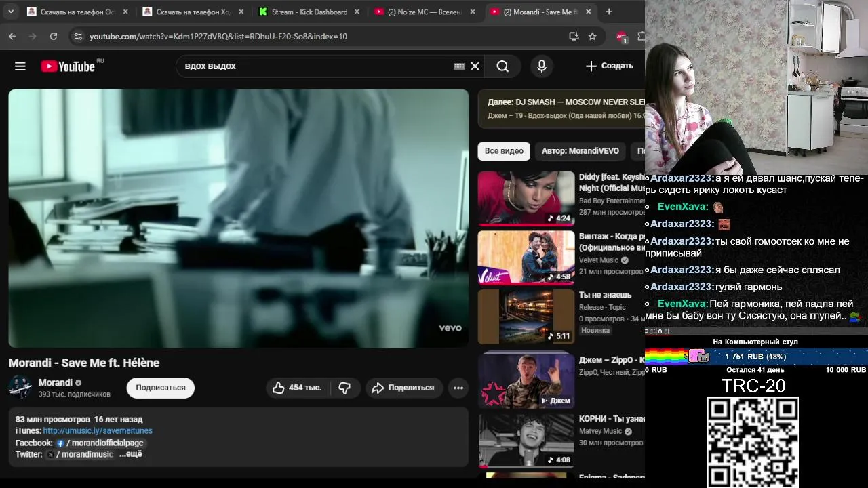The image size is (868, 488).
Task: Open the YouTube hamburger guide menu
Action: coord(20,66)
